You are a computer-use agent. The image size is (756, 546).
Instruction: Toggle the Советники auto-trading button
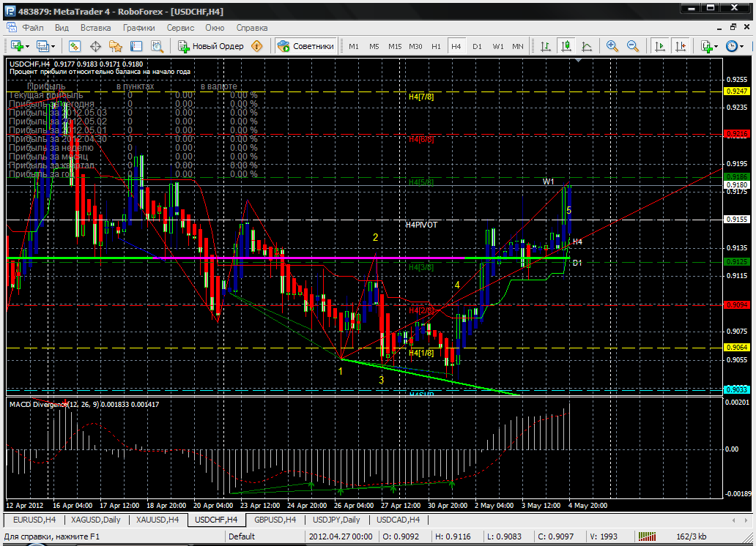tap(306, 46)
